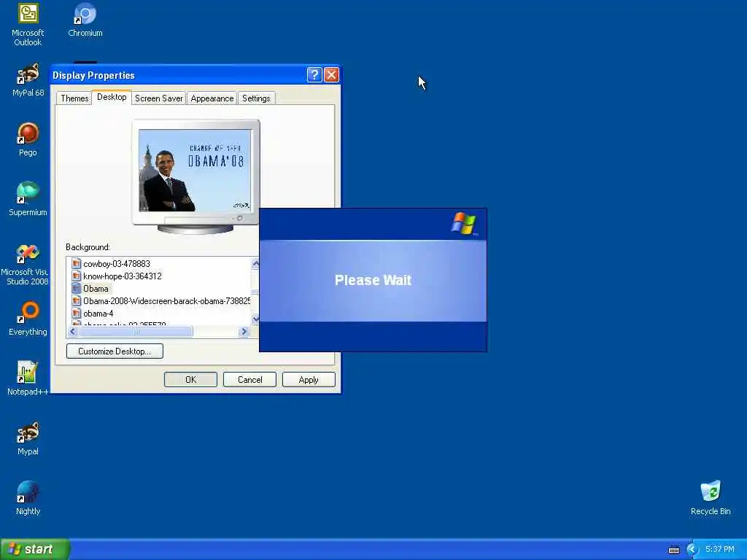Image resolution: width=747 pixels, height=560 pixels.
Task: Click the Apply button
Action: click(309, 379)
